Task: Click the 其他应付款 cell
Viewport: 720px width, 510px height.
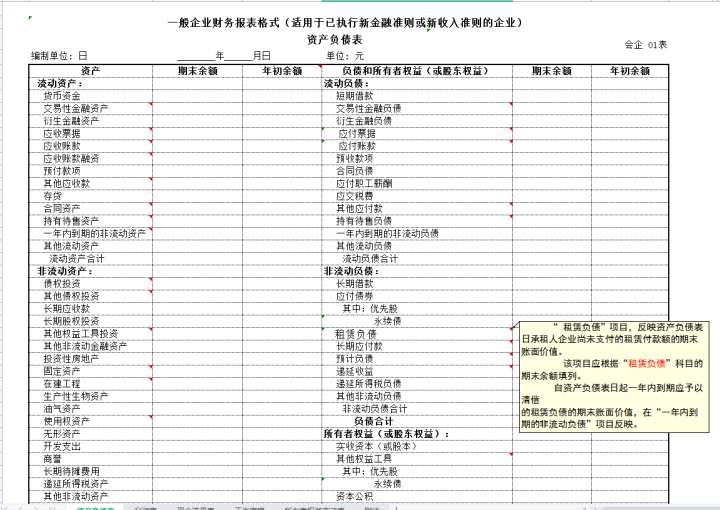Action: click(417, 208)
